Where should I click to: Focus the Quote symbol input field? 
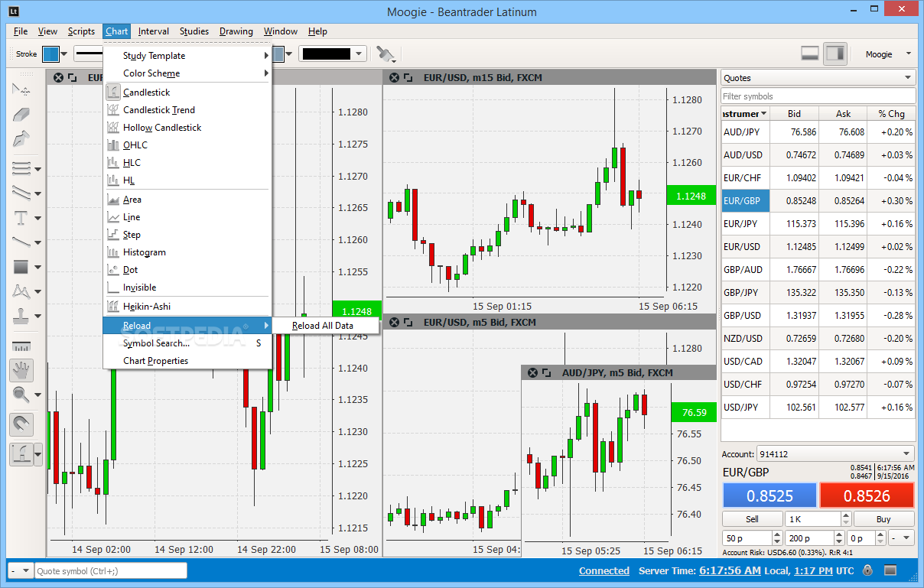(x=111, y=570)
